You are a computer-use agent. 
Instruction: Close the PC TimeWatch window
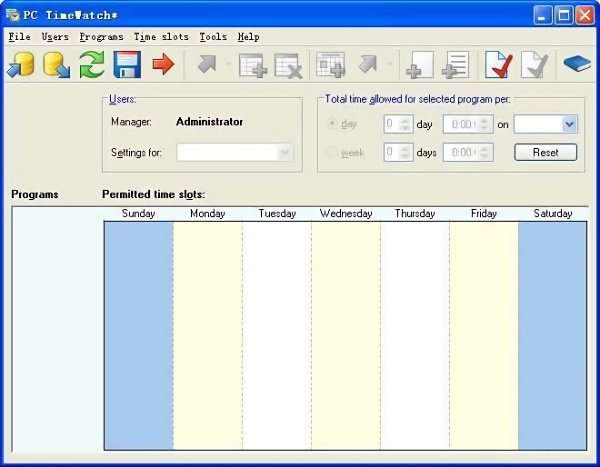click(585, 15)
